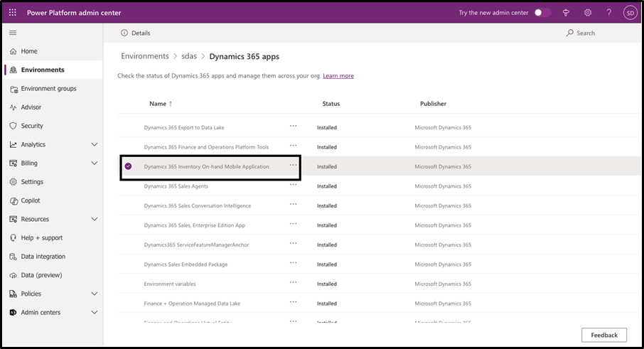
Task: Collapse the left navigation hamburger menu
Action: click(13, 33)
